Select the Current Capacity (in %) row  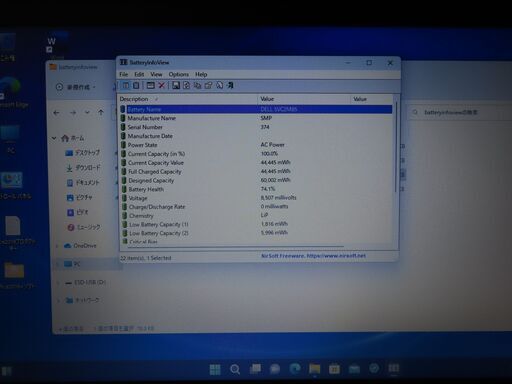coord(256,154)
